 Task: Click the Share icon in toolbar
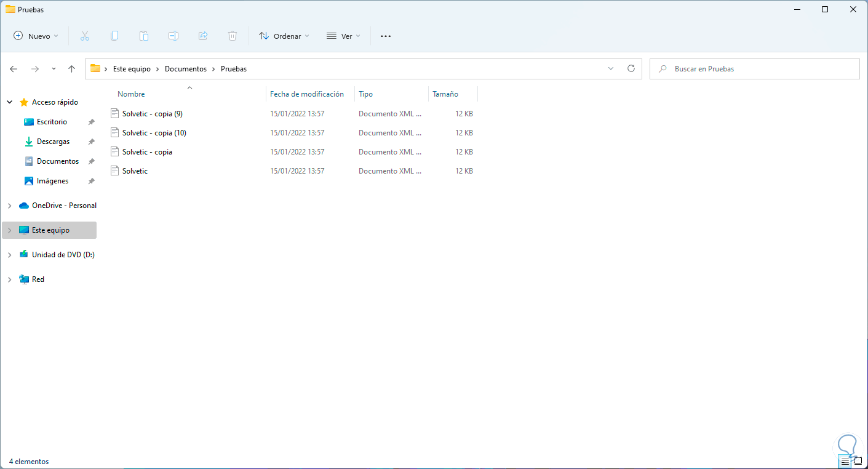(203, 36)
